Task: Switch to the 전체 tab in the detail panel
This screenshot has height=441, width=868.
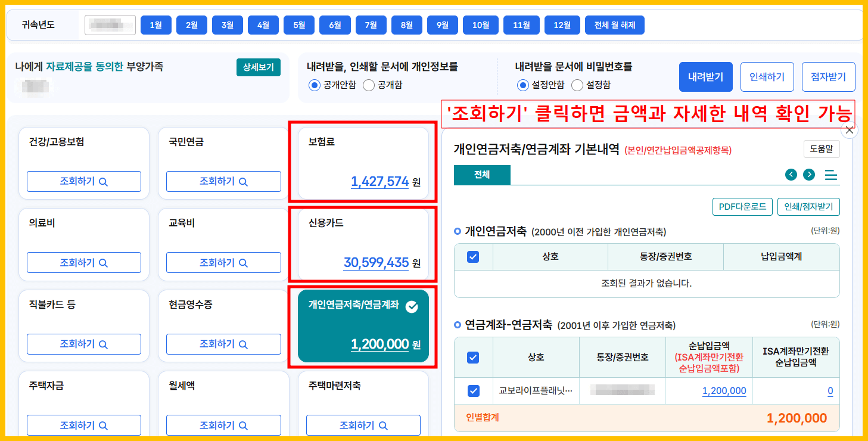Action: tap(481, 175)
